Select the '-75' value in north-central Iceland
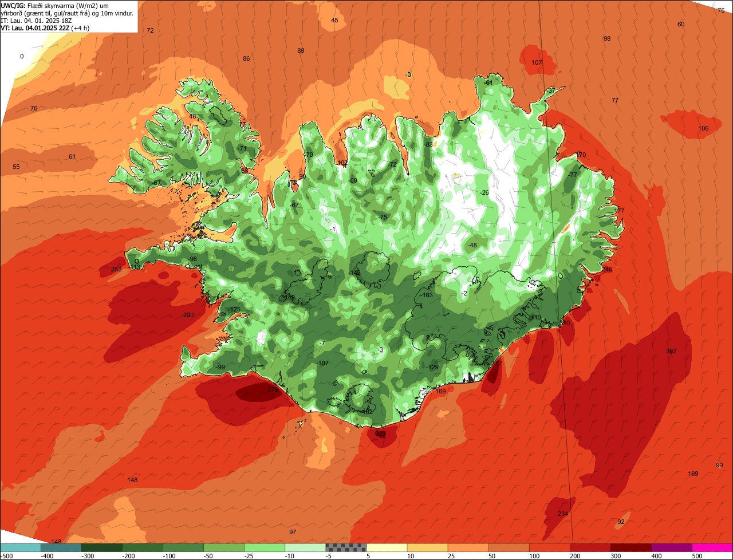The image size is (733, 560). 383,217
